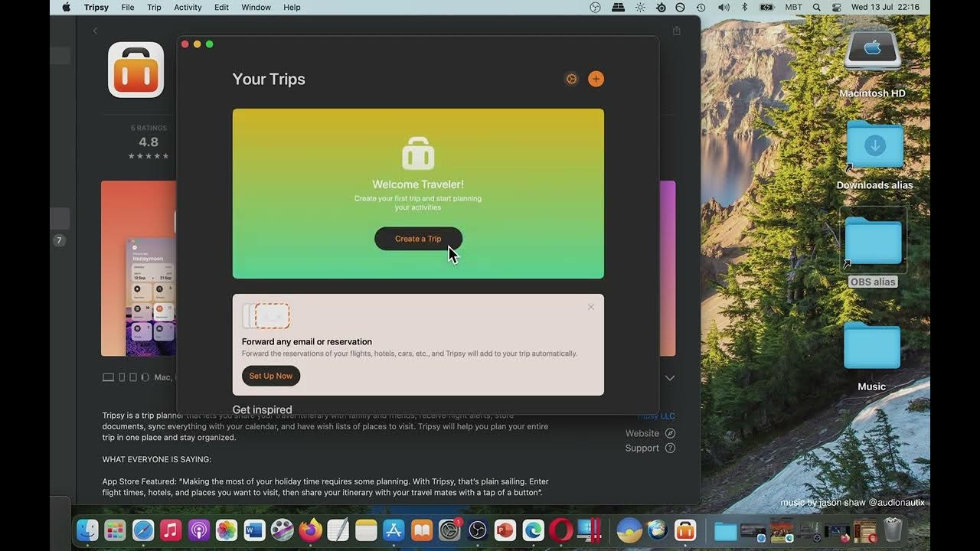Open the Support link in App Store
980x551 pixels.
click(650, 448)
